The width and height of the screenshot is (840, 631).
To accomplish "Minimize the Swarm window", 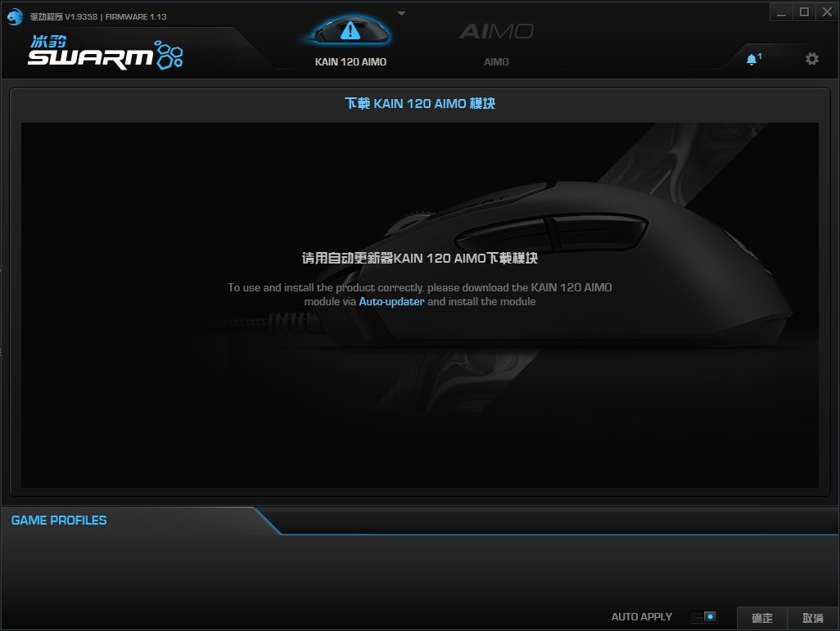I will [782, 12].
